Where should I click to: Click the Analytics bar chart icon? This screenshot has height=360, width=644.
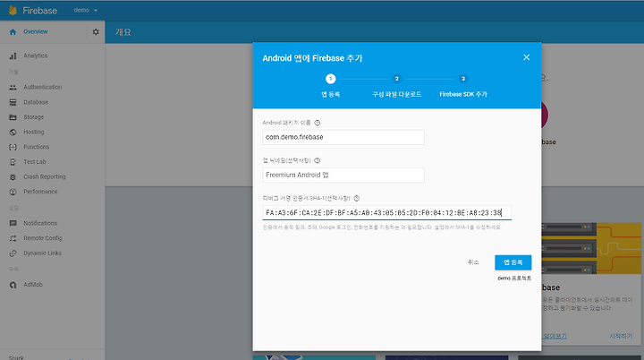pyautogui.click(x=13, y=56)
